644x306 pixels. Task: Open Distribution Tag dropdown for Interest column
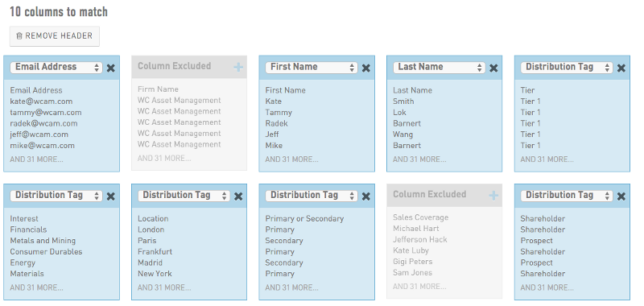pyautogui.click(x=56, y=196)
